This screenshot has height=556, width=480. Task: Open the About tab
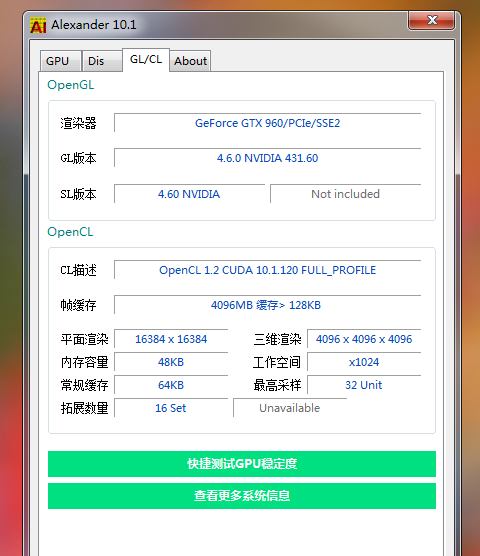190,61
